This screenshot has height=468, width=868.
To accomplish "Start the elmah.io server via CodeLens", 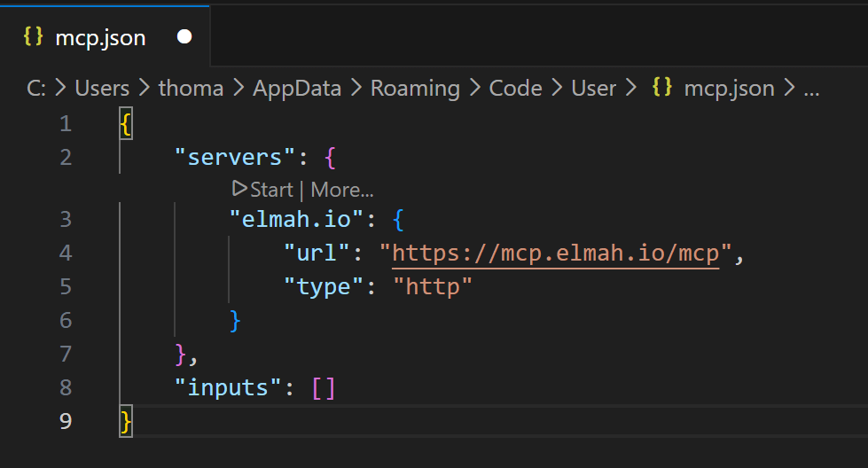I will point(271,190).
